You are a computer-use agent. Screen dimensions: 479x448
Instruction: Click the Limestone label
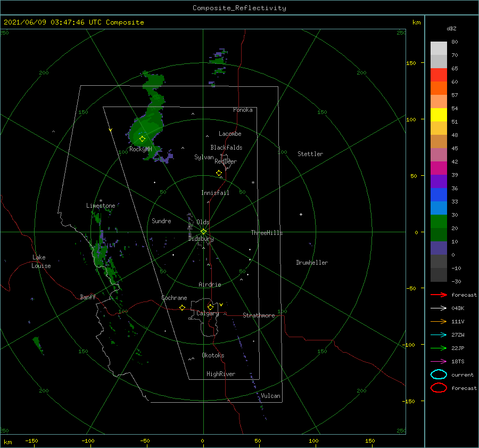click(x=101, y=206)
